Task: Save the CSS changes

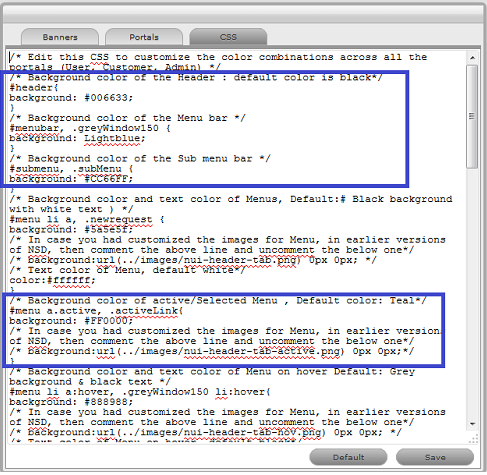Action: pos(435,457)
